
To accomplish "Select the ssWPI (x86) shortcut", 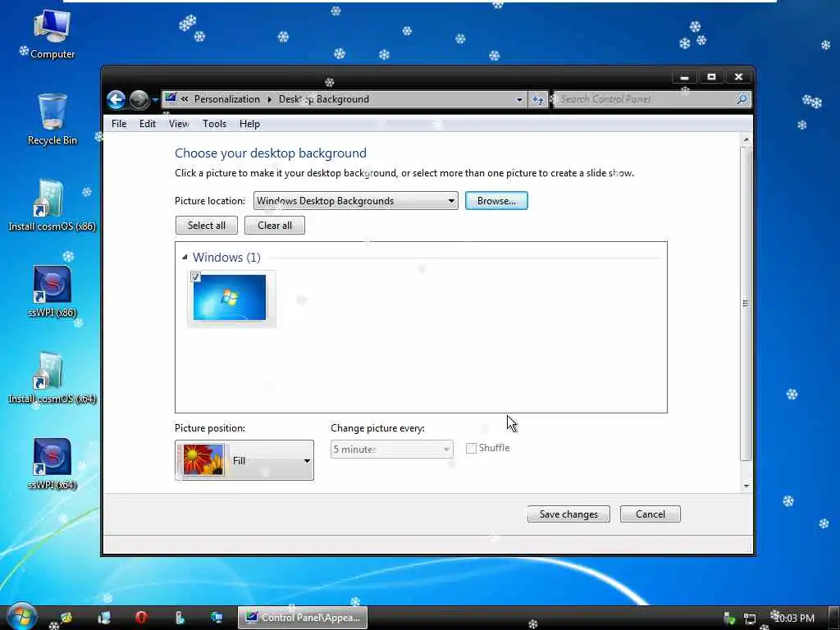I will click(52, 291).
